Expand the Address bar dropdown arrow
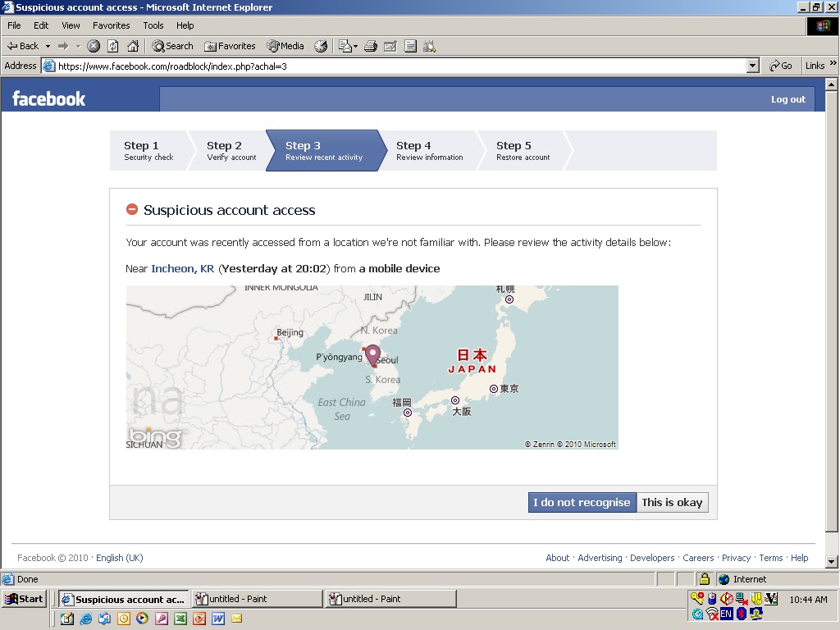 (x=753, y=66)
